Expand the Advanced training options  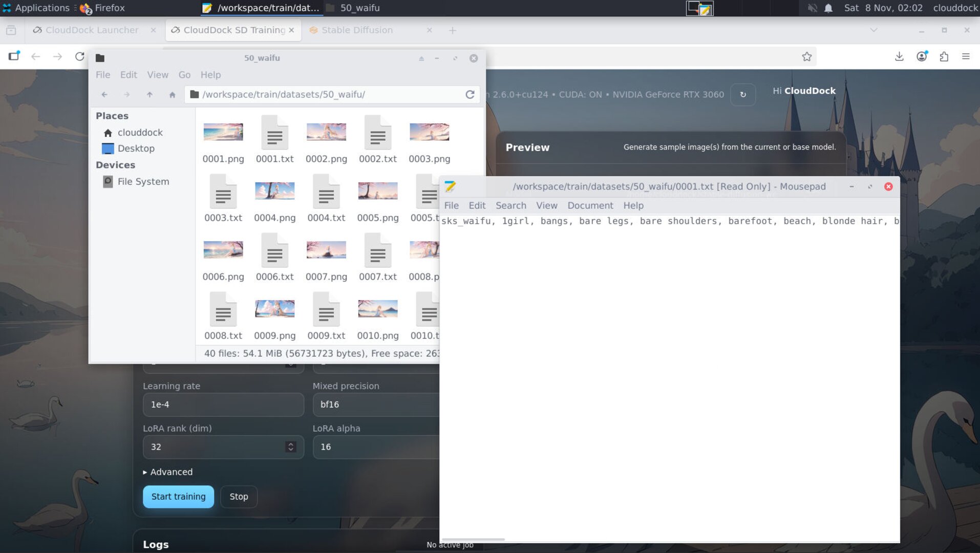[168, 472]
